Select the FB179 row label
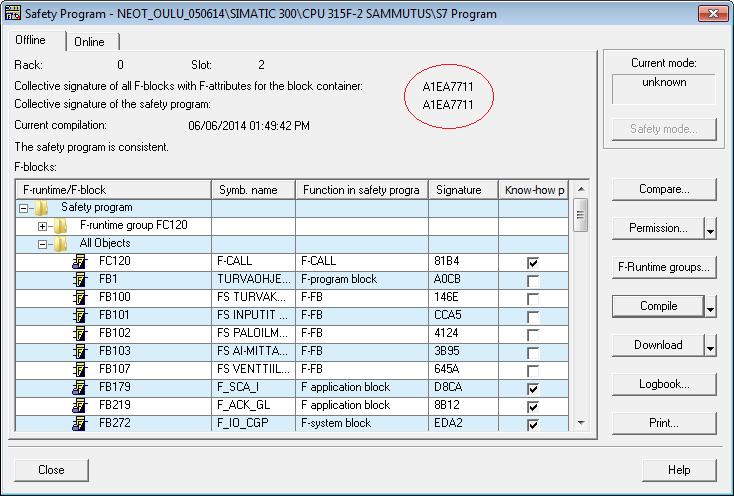This screenshot has height=496, width=734. (x=115, y=387)
